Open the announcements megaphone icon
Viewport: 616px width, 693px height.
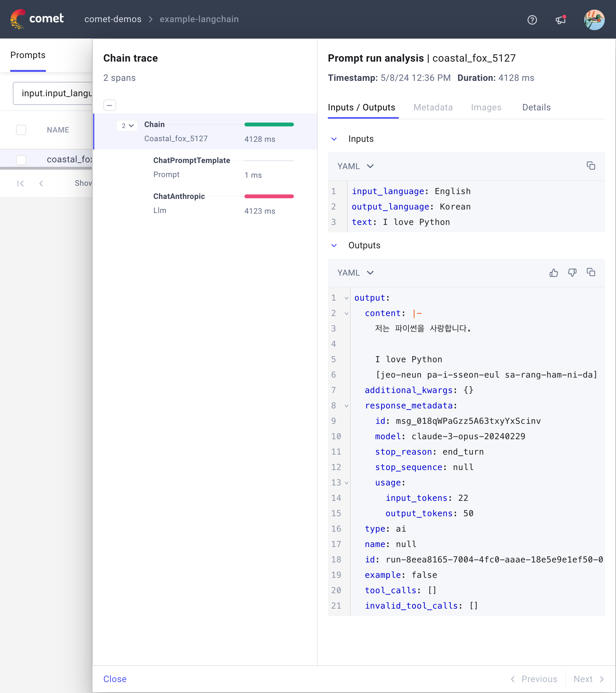[560, 20]
